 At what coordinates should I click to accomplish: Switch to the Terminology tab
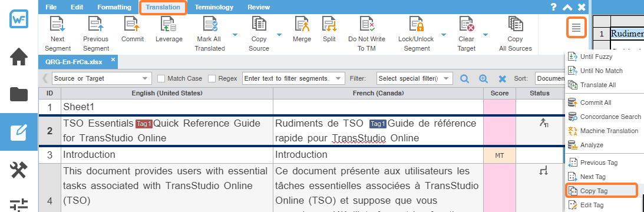pyautogui.click(x=214, y=7)
